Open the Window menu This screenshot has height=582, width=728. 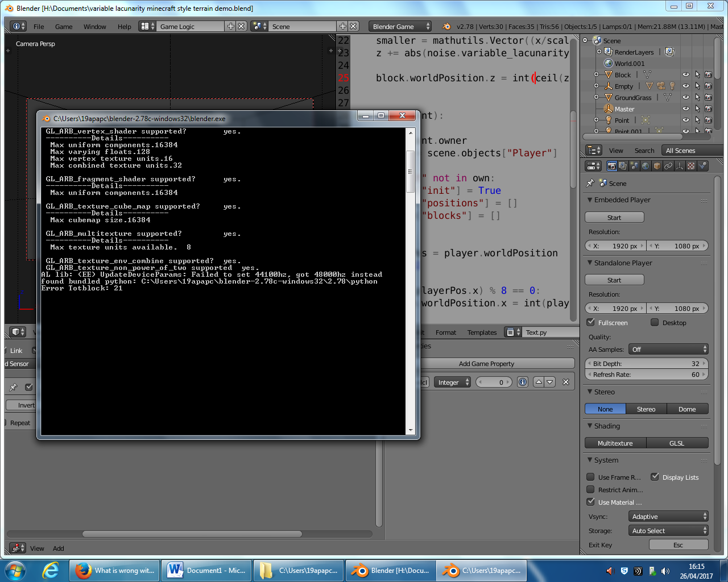click(94, 27)
